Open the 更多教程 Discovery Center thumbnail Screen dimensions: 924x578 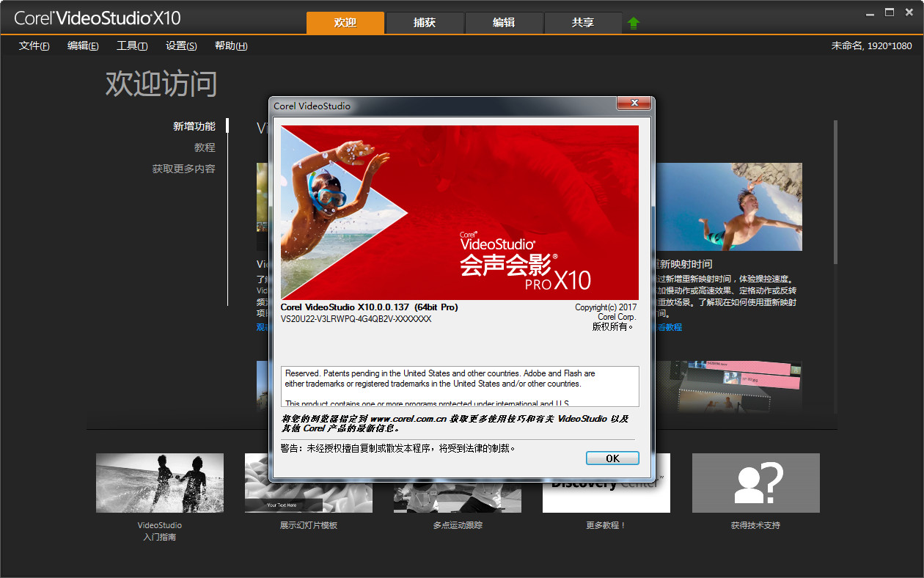[x=606, y=497]
